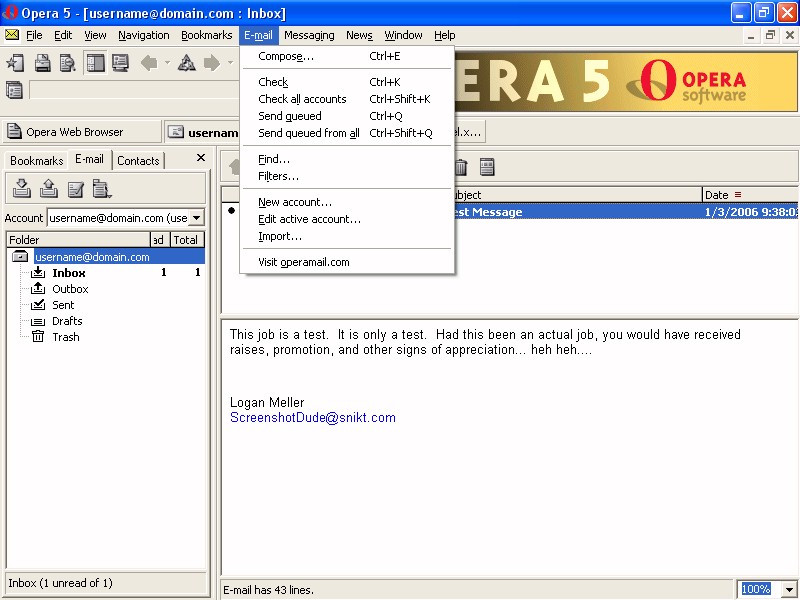Click the document-with-arrow icon in e-mail panel
The width and height of the screenshot is (800, 600).
click(x=102, y=189)
